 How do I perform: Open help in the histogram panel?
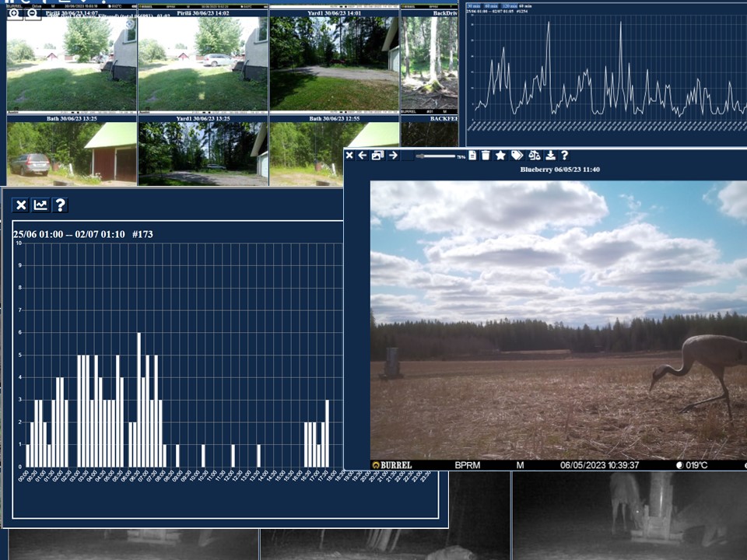(60, 205)
